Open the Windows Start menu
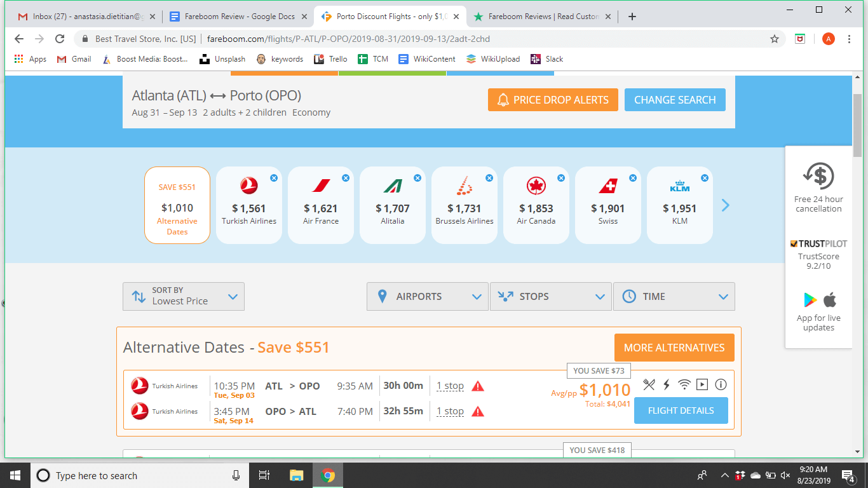Image resolution: width=868 pixels, height=488 pixels. coord(15,475)
